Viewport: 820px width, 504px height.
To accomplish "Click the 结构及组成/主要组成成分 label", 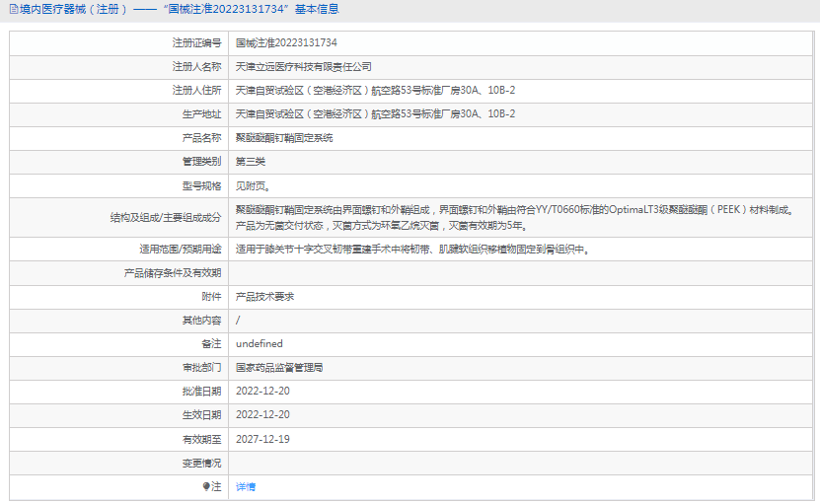I will coord(166,218).
